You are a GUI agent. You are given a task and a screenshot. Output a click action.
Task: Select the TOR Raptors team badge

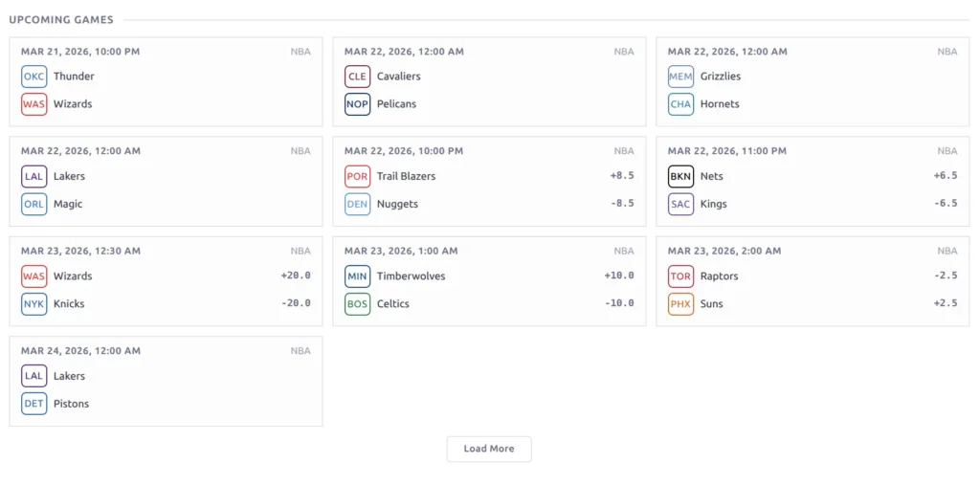pyautogui.click(x=680, y=276)
